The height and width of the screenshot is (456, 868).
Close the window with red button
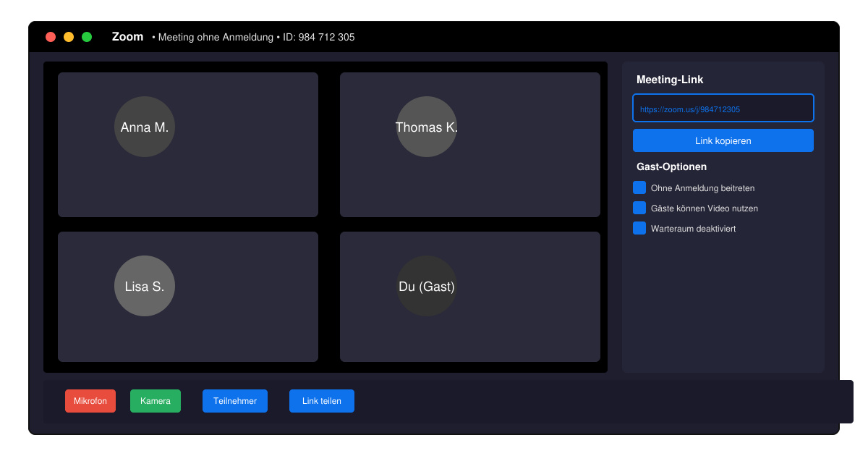click(51, 37)
